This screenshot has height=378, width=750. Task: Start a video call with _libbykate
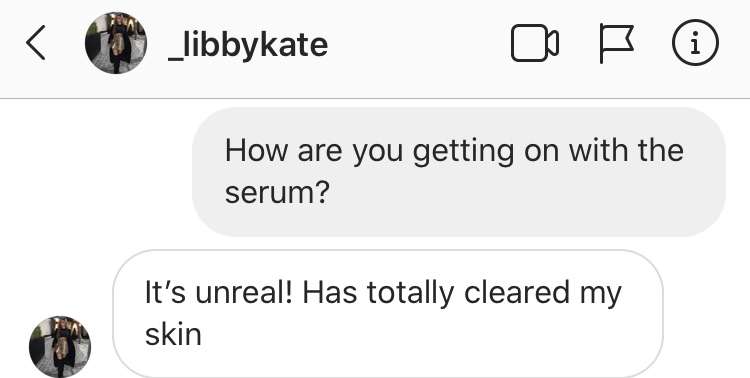pyautogui.click(x=535, y=43)
